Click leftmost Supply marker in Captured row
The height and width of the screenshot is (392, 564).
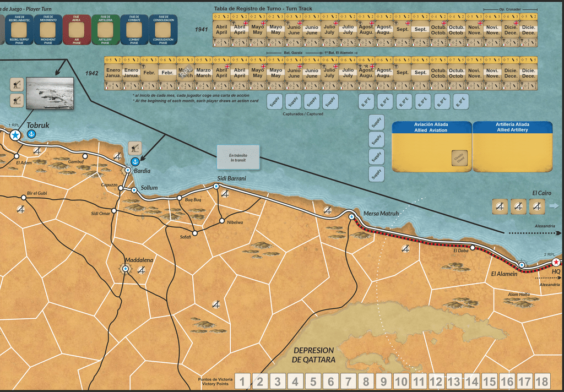coord(274,102)
